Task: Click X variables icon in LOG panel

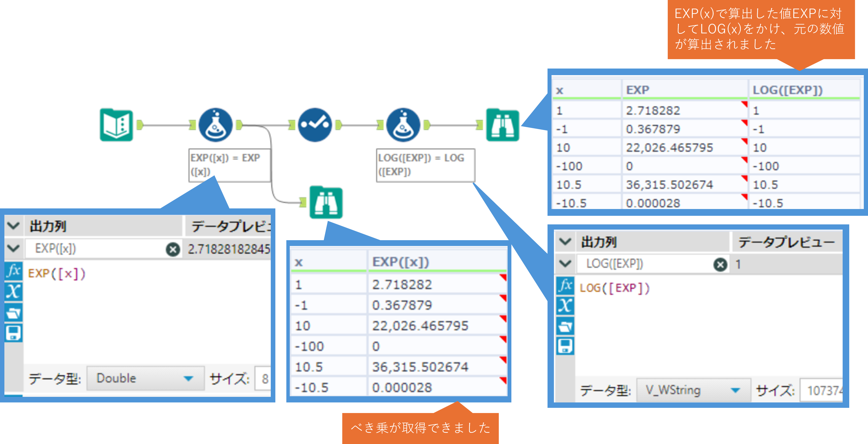Action: click(565, 306)
